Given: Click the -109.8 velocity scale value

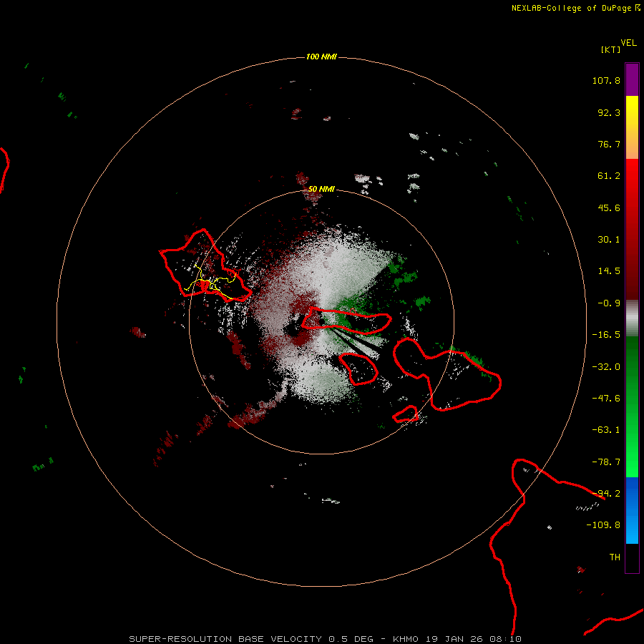Looking at the screenshot, I should (603, 525).
